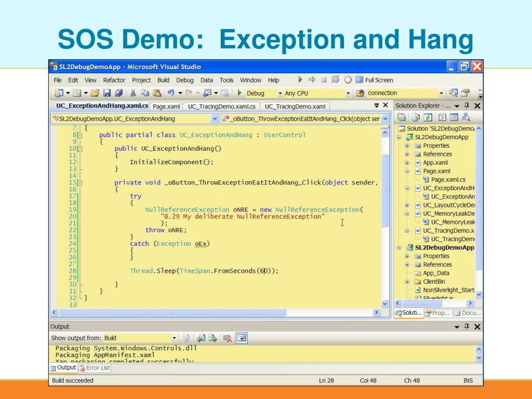Select App_Data folder in Solution Explorer

pos(436,273)
